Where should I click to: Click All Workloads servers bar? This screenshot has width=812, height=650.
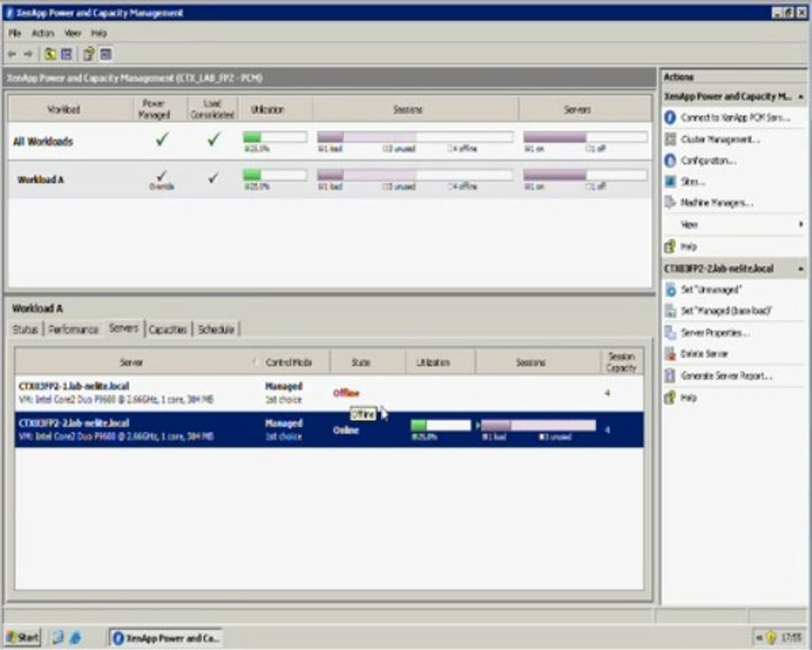point(586,137)
